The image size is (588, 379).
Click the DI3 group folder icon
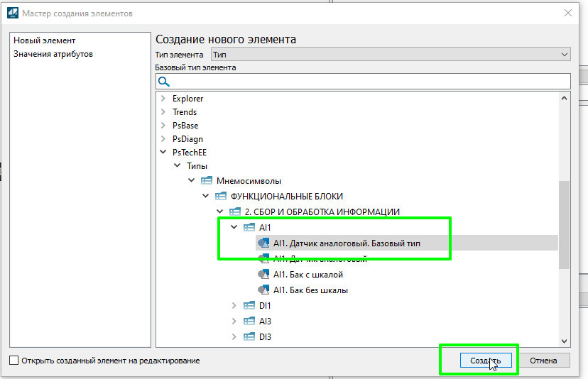click(x=249, y=337)
